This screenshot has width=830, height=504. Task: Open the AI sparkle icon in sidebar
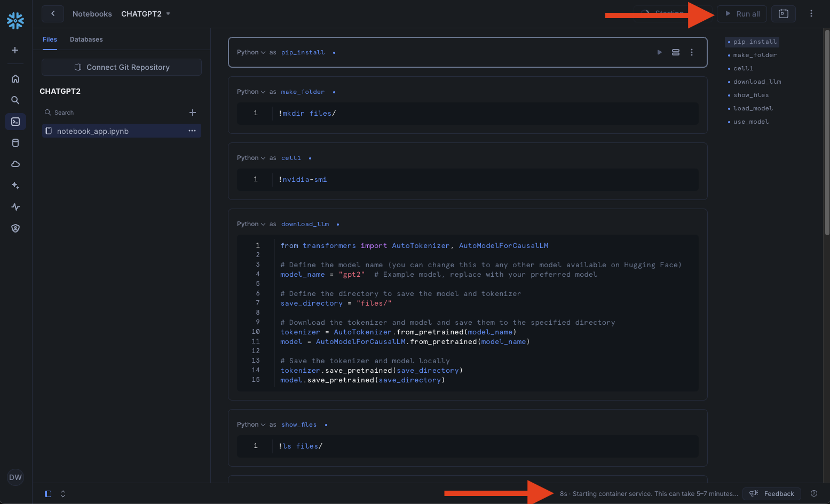pos(15,186)
